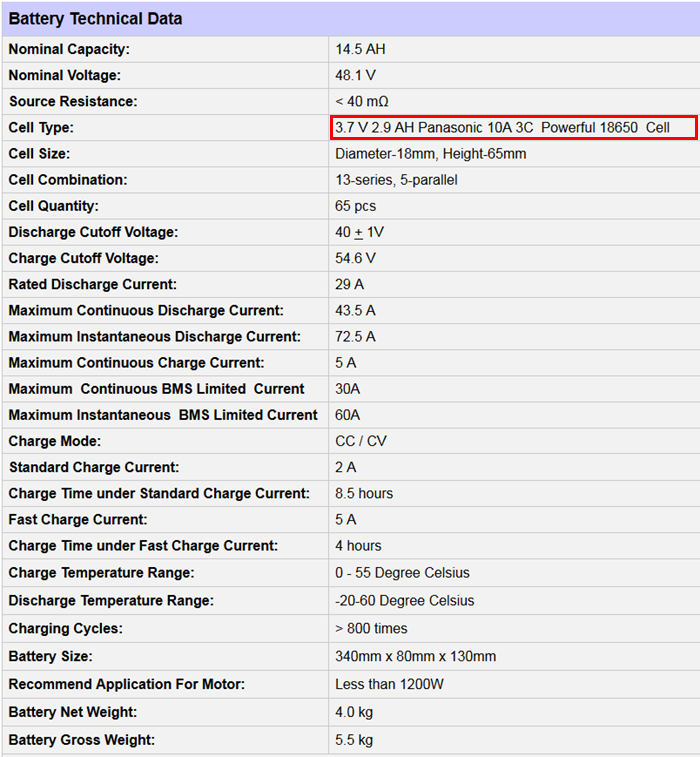Click the 14.5 AH capacity value

point(360,49)
